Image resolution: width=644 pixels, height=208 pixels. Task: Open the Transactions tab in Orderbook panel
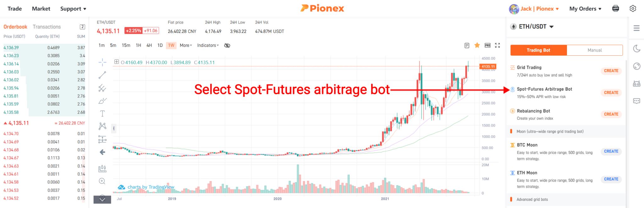tap(47, 26)
